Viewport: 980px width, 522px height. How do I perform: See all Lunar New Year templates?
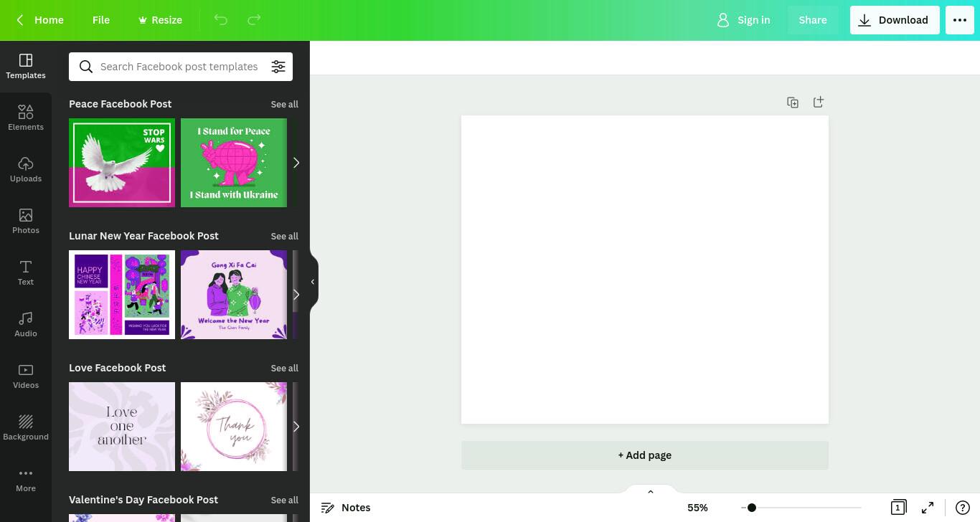pos(285,237)
